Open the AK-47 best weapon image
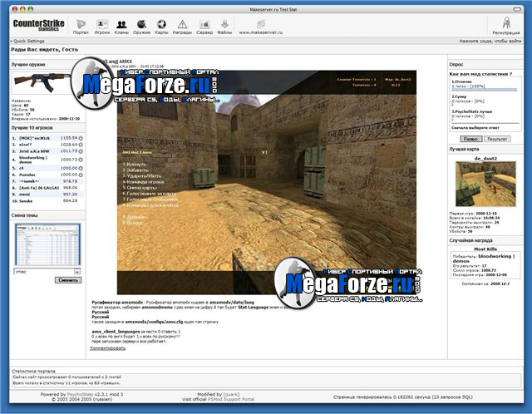532x414 pixels. (x=42, y=82)
